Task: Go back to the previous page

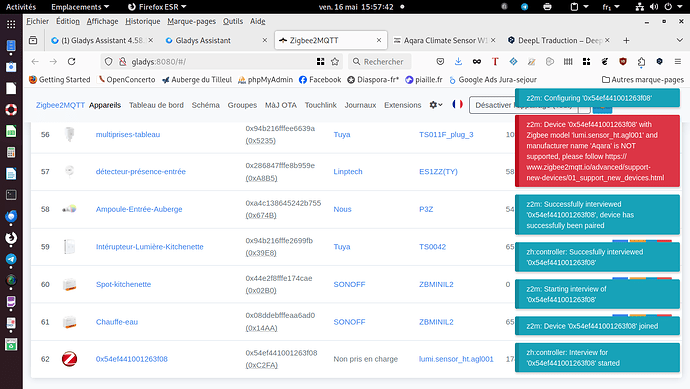Action: [x=35, y=62]
